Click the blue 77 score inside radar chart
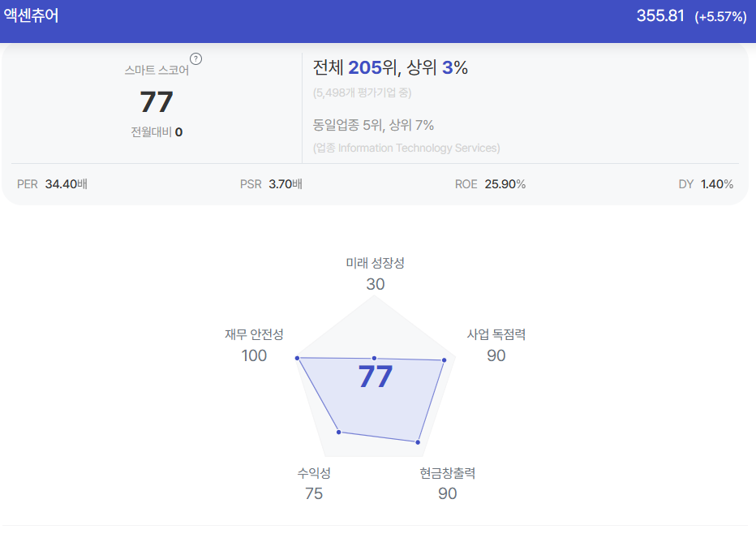 [375, 377]
